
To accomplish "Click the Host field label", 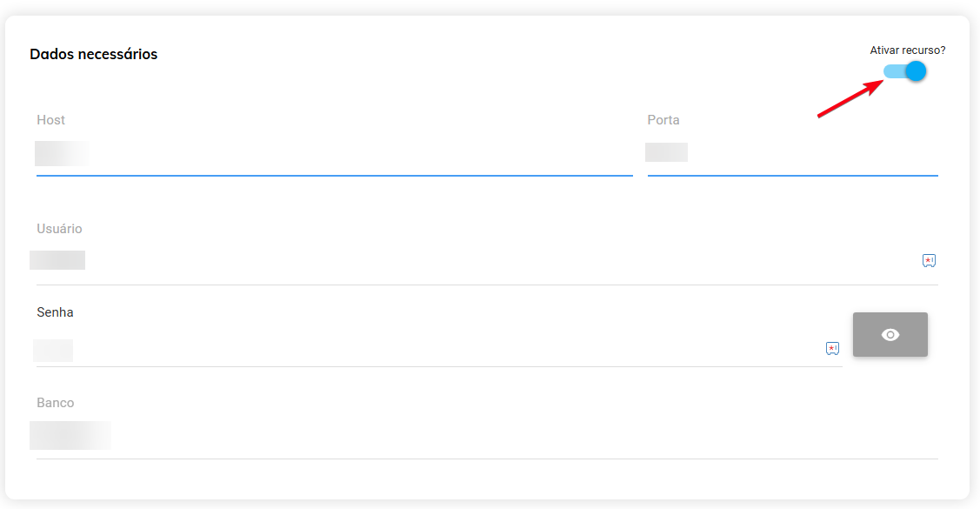I will pos(51,120).
